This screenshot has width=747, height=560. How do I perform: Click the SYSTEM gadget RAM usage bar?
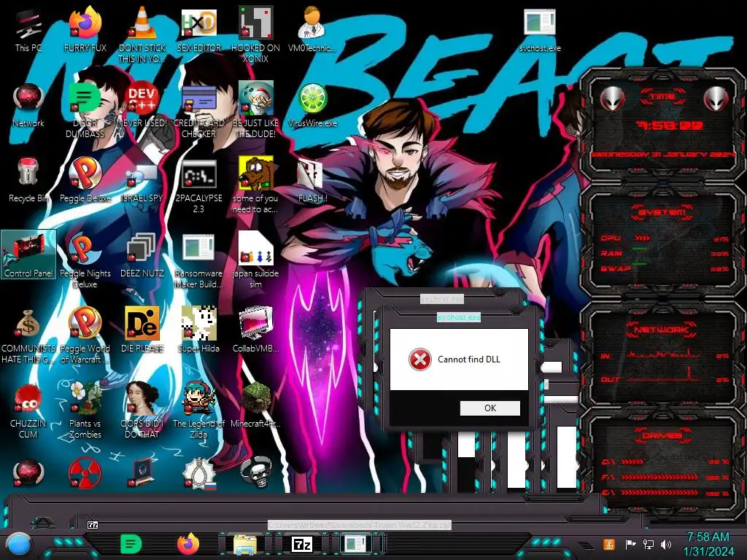click(639, 249)
